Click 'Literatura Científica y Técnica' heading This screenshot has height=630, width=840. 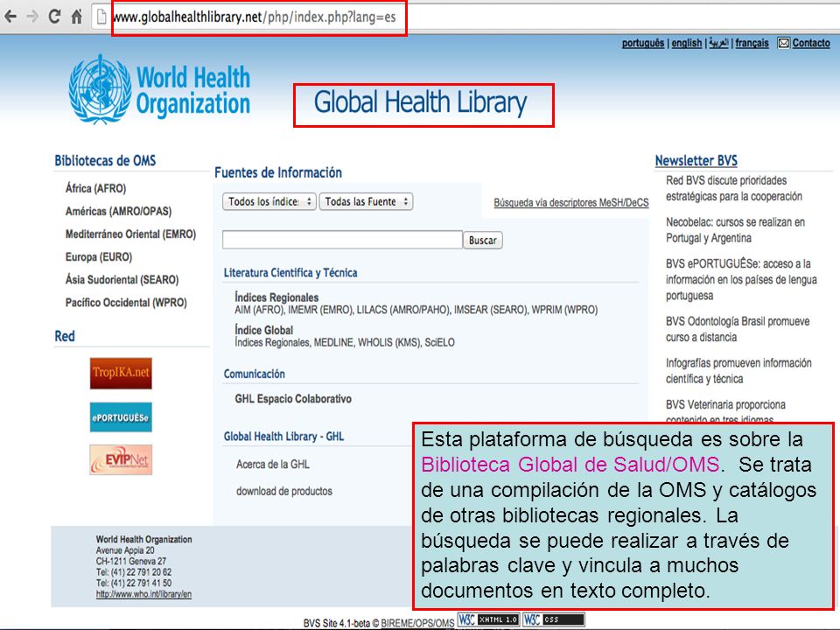coord(290,273)
